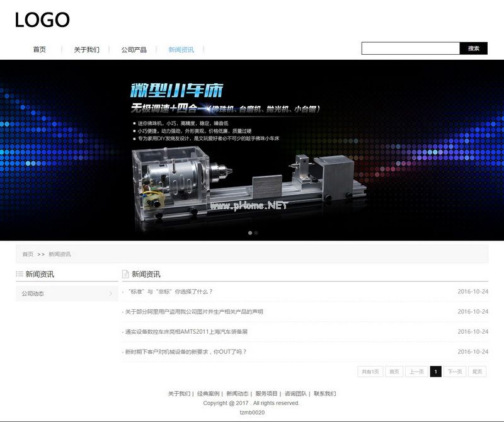Focus the search text input field
This screenshot has width=504, height=422.
point(410,48)
